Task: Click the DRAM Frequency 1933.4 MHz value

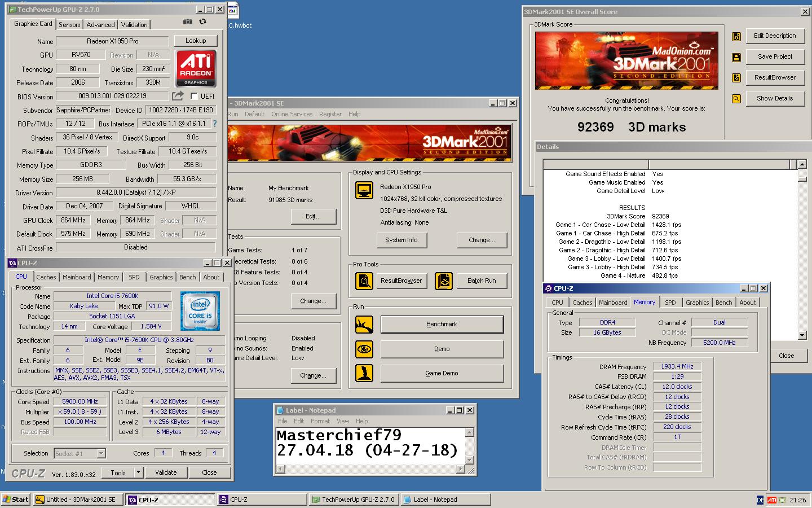Action: (677, 366)
